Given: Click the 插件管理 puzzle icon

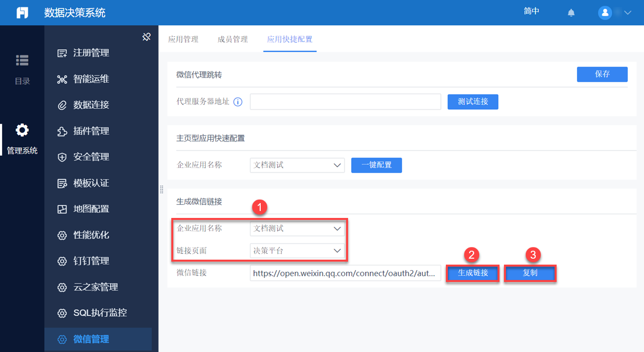Looking at the screenshot, I should point(62,132).
